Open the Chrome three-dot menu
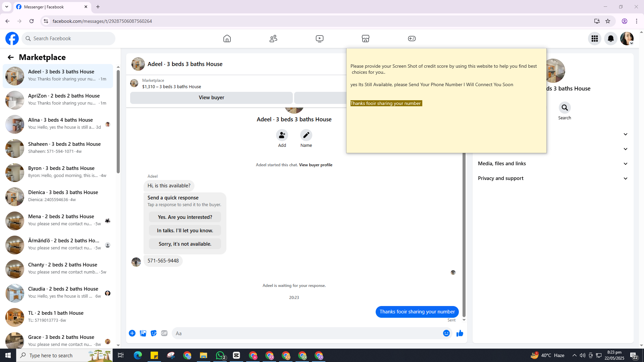 click(x=637, y=21)
